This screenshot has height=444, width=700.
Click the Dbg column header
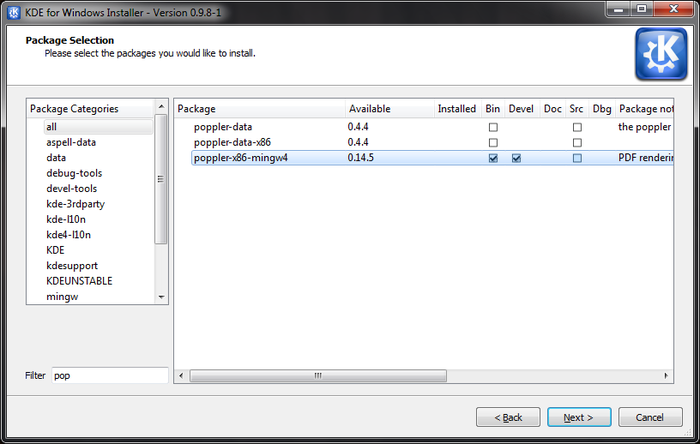602,109
